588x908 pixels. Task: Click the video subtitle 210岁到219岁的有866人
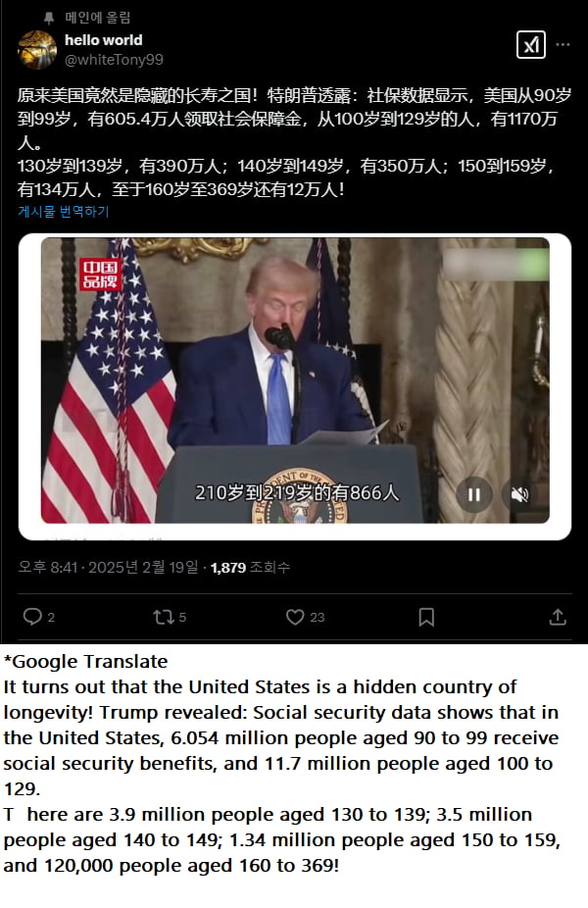(297, 493)
